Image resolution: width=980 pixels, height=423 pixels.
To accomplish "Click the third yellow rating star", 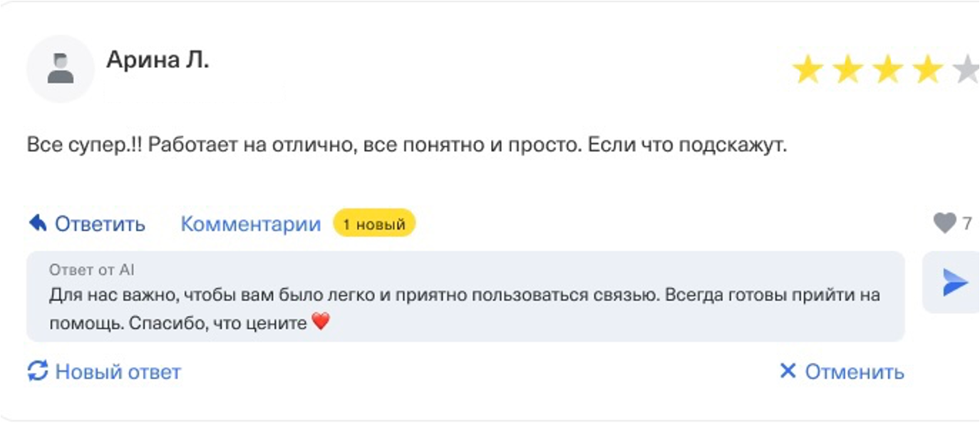I will (x=887, y=71).
